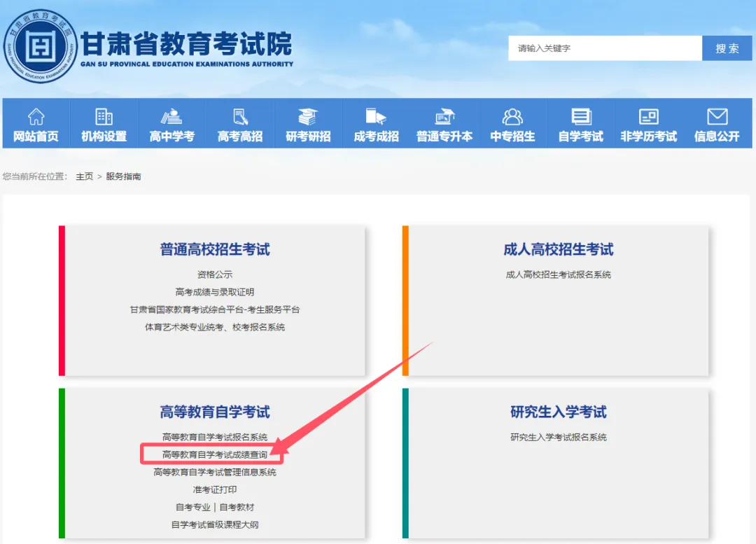Open 机构设置 building icon in navbar
Image resolution: width=756 pixels, height=544 pixels.
tap(104, 116)
